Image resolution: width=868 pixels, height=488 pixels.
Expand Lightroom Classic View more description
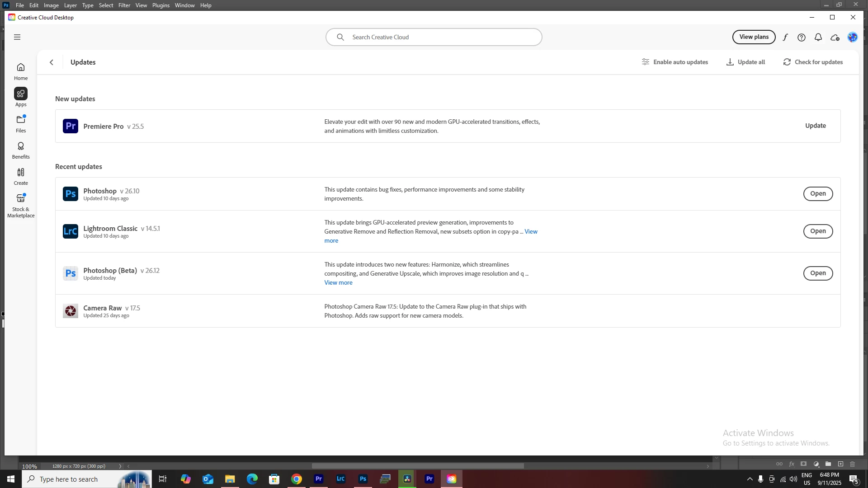(x=531, y=232)
